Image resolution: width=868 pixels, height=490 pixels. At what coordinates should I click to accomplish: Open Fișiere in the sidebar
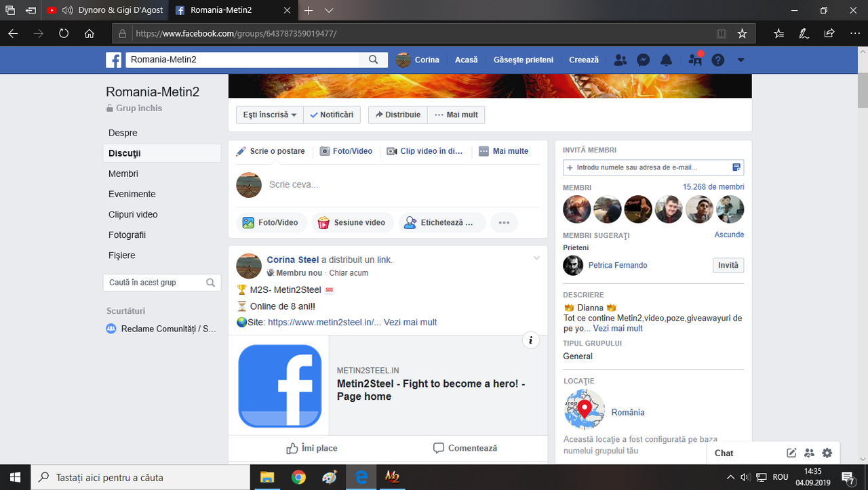pyautogui.click(x=122, y=255)
